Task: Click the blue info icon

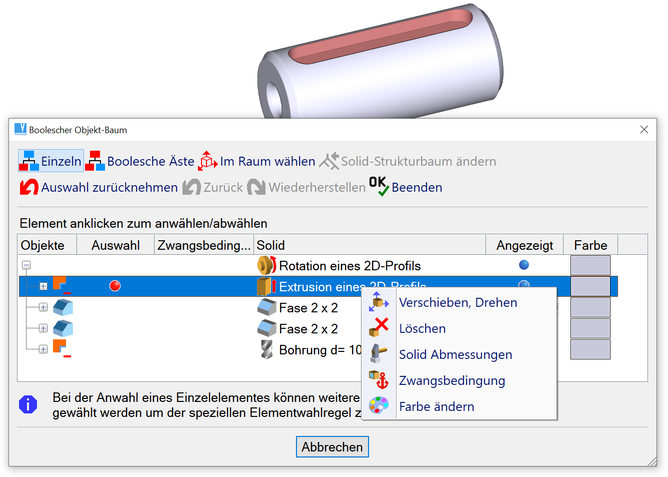Action: 29,404
